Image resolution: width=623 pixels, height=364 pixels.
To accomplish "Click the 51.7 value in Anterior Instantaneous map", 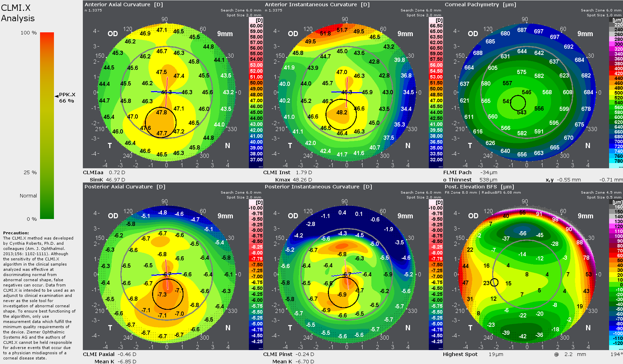I will tap(342, 30).
